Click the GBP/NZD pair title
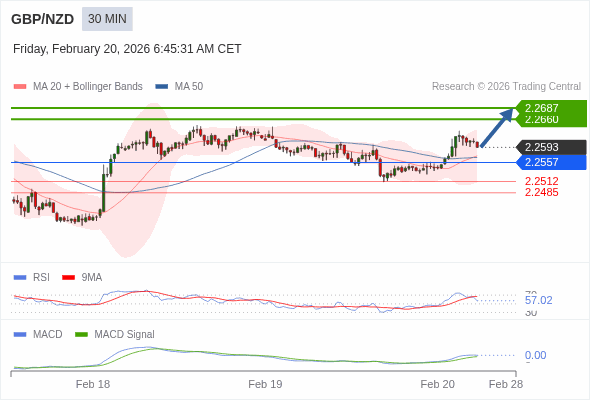Screen dimensions: 590x400 (x=43, y=19)
